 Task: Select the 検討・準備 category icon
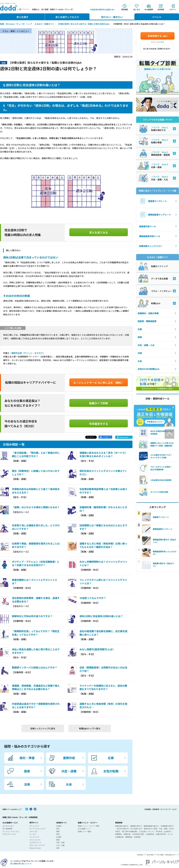(10, 758)
